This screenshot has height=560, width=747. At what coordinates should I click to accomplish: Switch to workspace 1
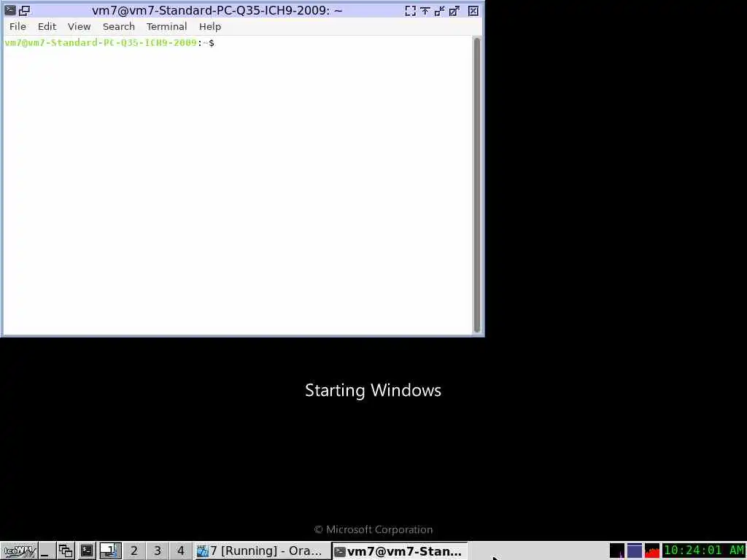[110, 551]
